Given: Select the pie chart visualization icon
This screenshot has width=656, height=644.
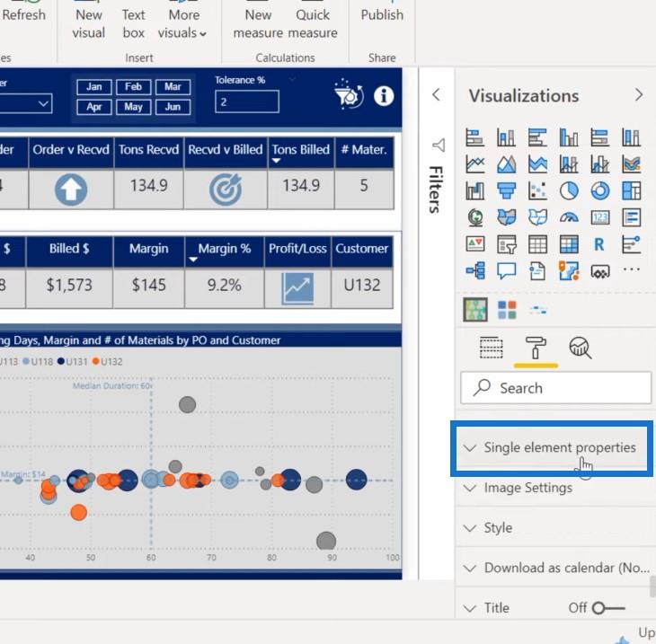Looking at the screenshot, I should pyautogui.click(x=569, y=190).
